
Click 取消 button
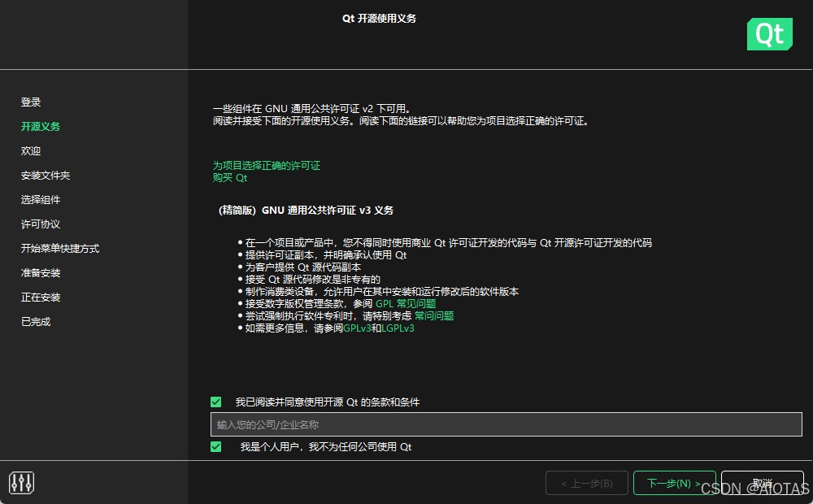[763, 483]
